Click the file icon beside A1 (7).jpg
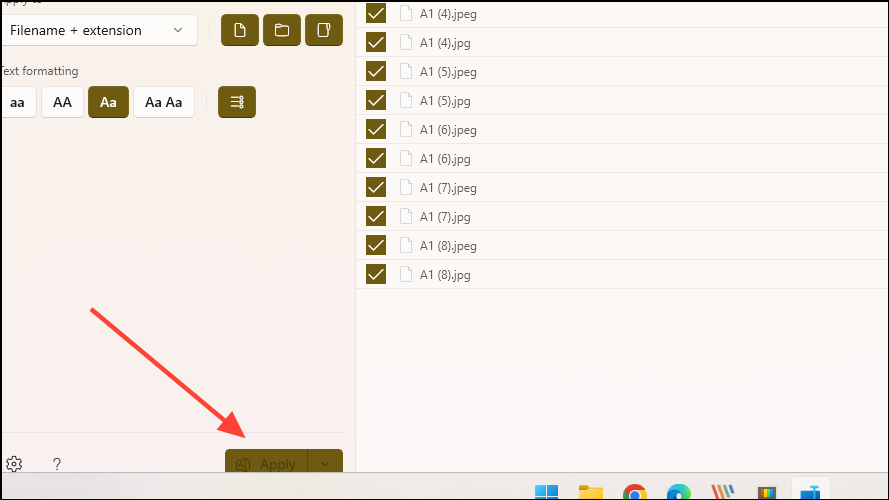 tap(406, 217)
